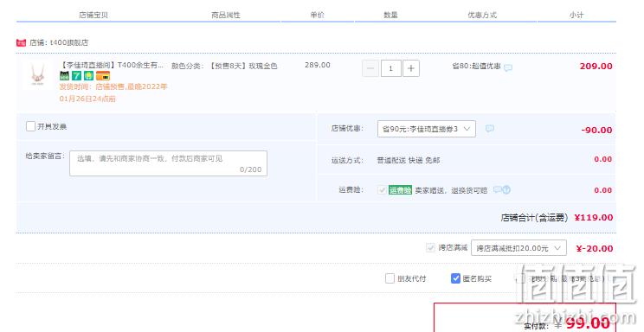Increase quantity with the plus button
Viewport: 644px width, 332px height.
pyautogui.click(x=411, y=68)
